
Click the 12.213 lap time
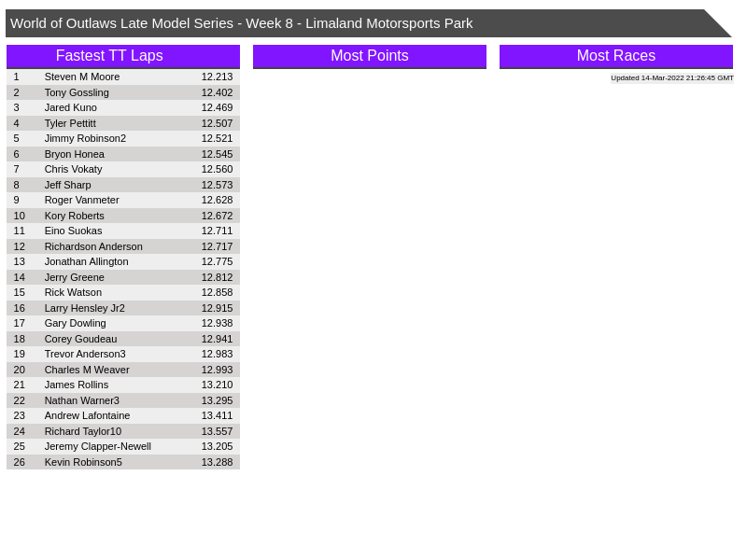pos(217,77)
